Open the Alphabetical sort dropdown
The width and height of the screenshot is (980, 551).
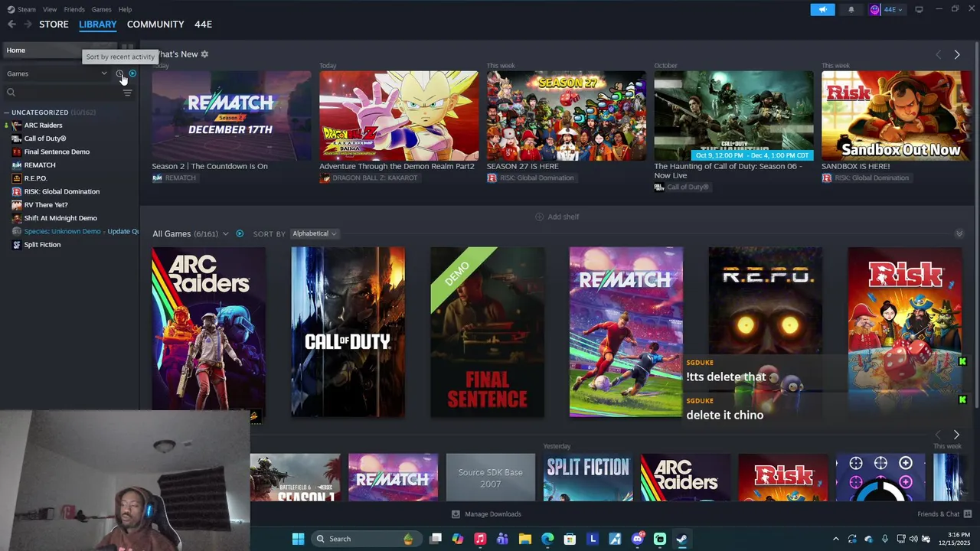click(314, 233)
